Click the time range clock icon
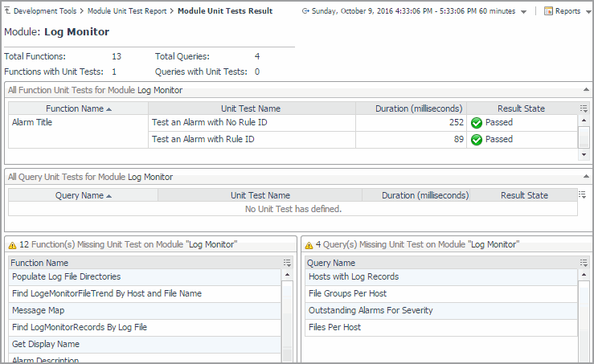594x364 pixels. 306,11
